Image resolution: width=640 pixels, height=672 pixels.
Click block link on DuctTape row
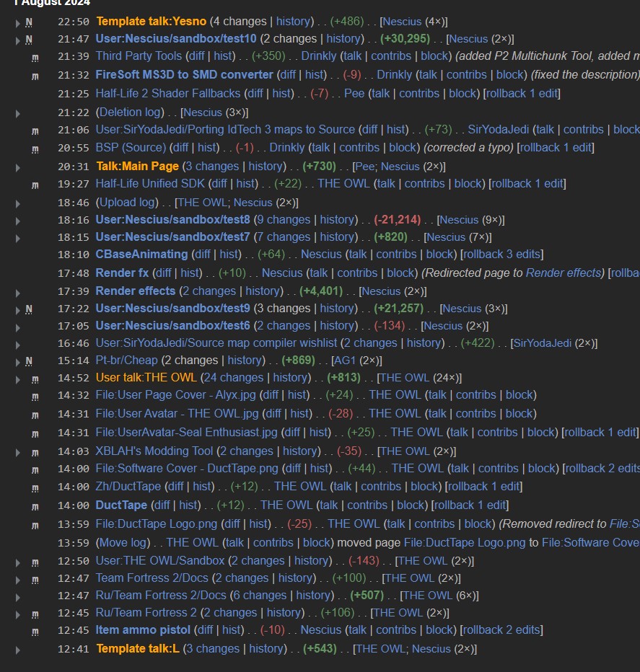(x=411, y=505)
